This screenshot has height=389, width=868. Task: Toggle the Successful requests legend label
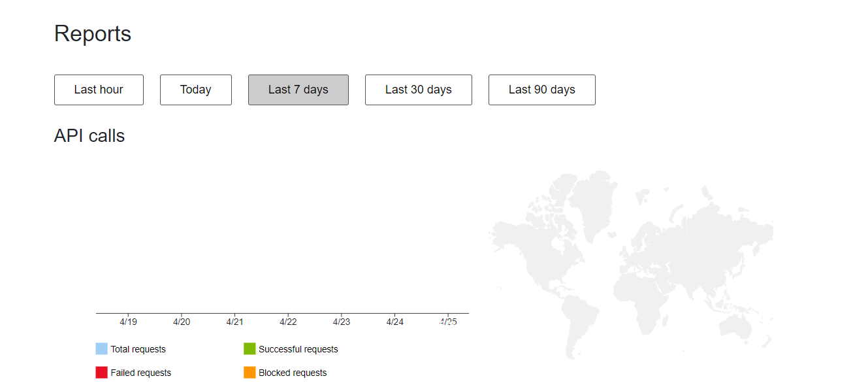[298, 349]
